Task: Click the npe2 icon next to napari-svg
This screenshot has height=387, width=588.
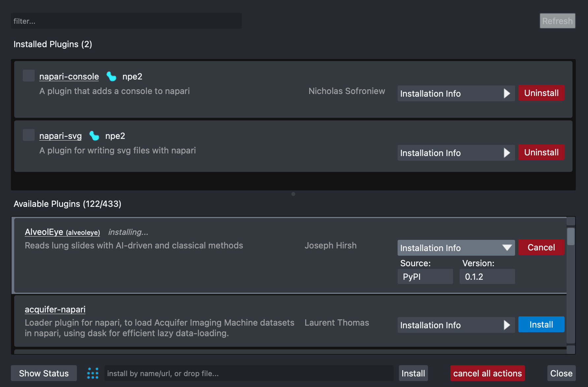Action: click(94, 136)
